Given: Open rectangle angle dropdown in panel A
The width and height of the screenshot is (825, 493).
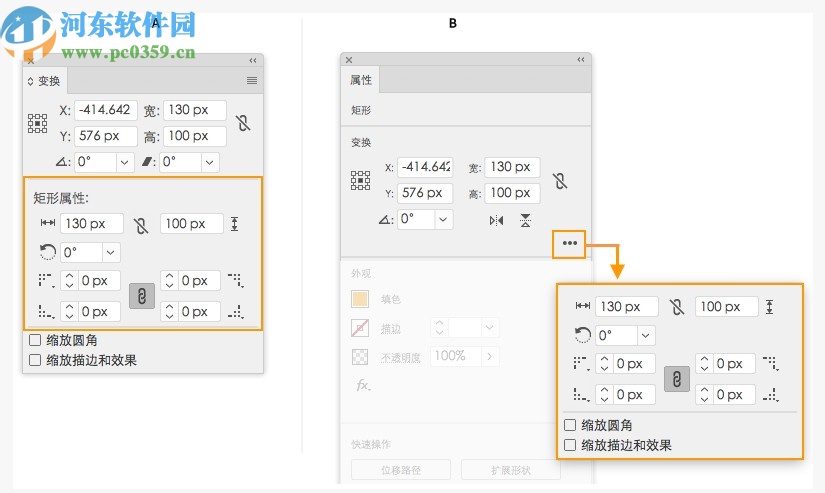Looking at the screenshot, I should click(x=110, y=253).
